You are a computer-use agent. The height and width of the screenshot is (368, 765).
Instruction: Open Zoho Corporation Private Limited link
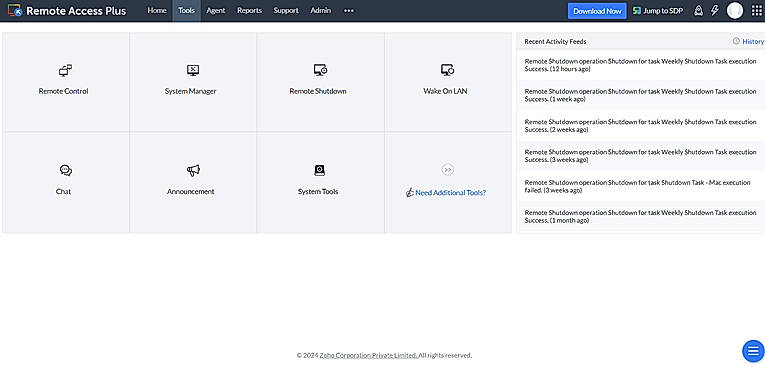coord(368,355)
